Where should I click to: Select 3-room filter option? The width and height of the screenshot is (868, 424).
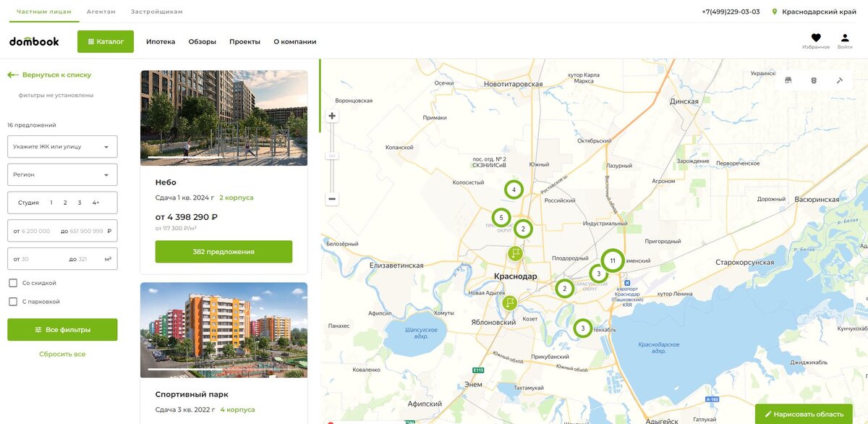pyautogui.click(x=80, y=203)
